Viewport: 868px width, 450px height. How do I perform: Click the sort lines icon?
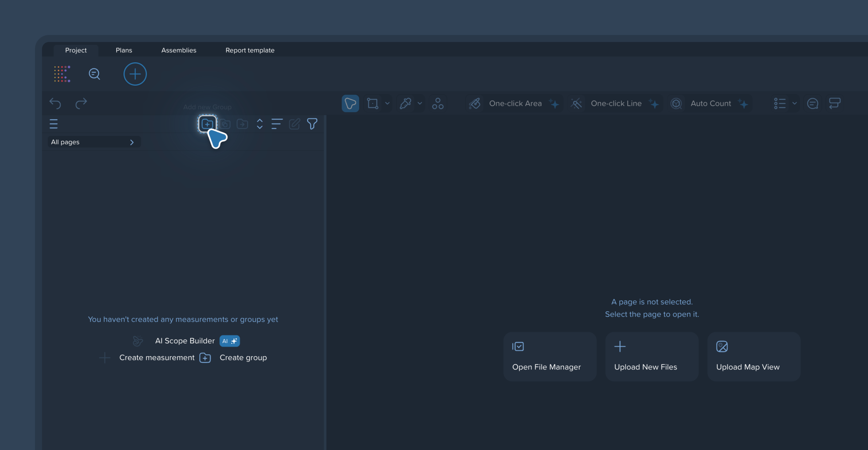[276, 124]
